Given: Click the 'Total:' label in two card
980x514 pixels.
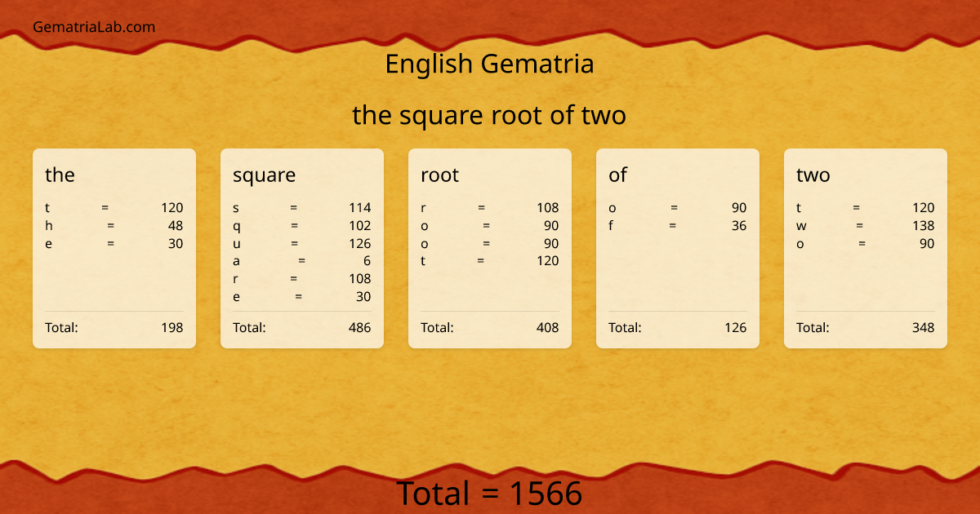Looking at the screenshot, I should pyautogui.click(x=813, y=328).
